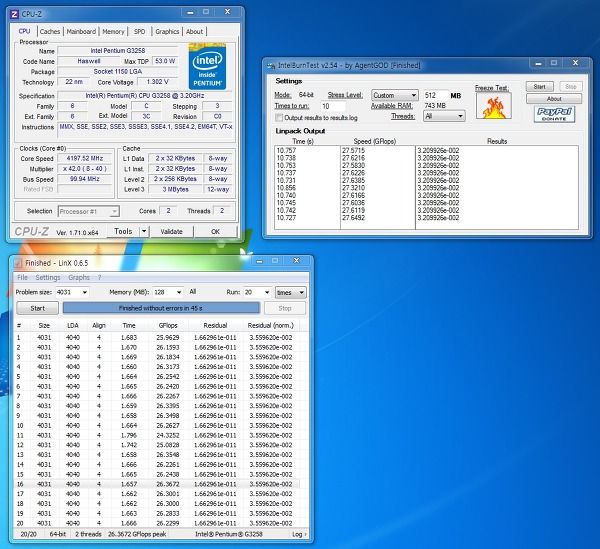This screenshot has height=549, width=600.
Task: Minimize the LinX window
Action: point(259,261)
